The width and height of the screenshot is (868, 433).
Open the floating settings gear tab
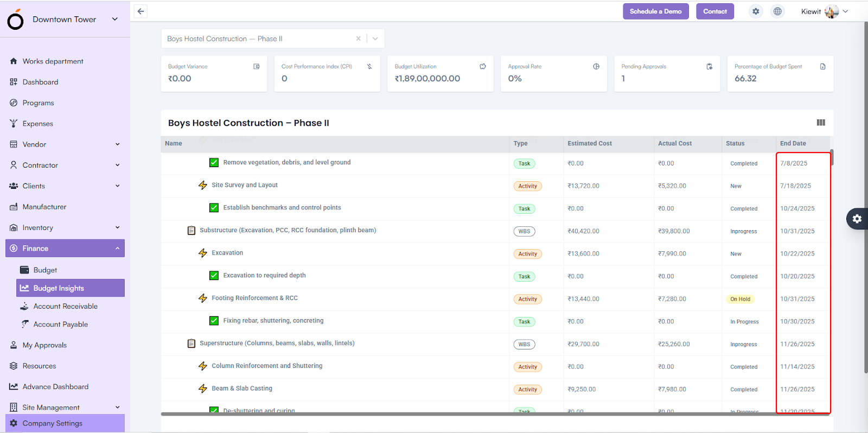pyautogui.click(x=857, y=219)
